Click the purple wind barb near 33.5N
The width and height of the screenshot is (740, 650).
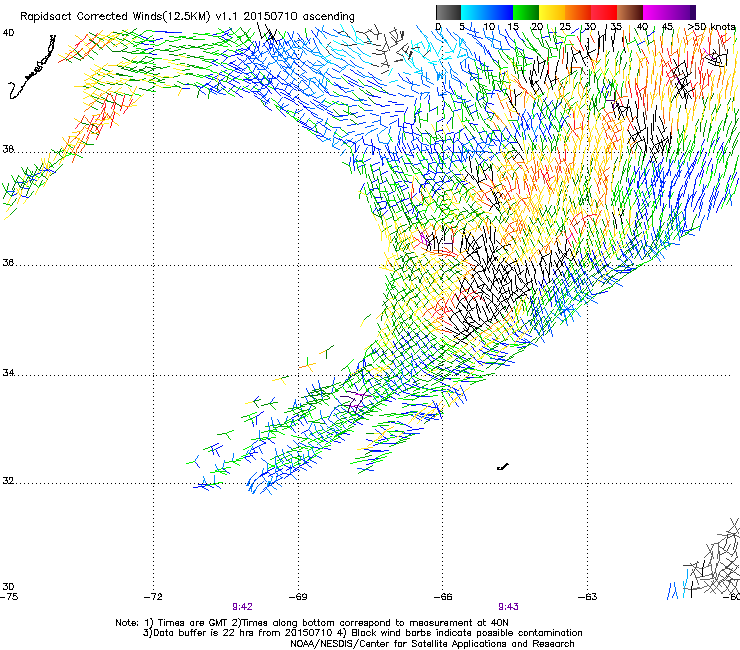click(355, 400)
